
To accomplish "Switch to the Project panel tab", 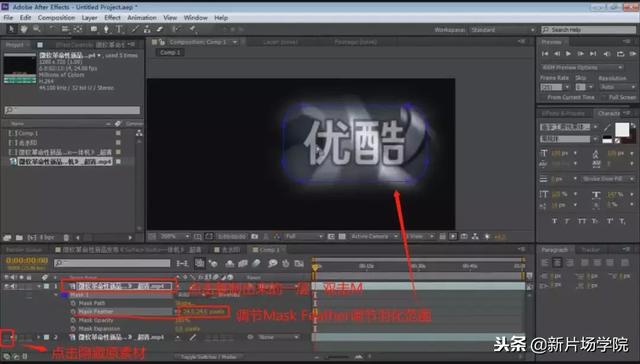I will (x=15, y=44).
